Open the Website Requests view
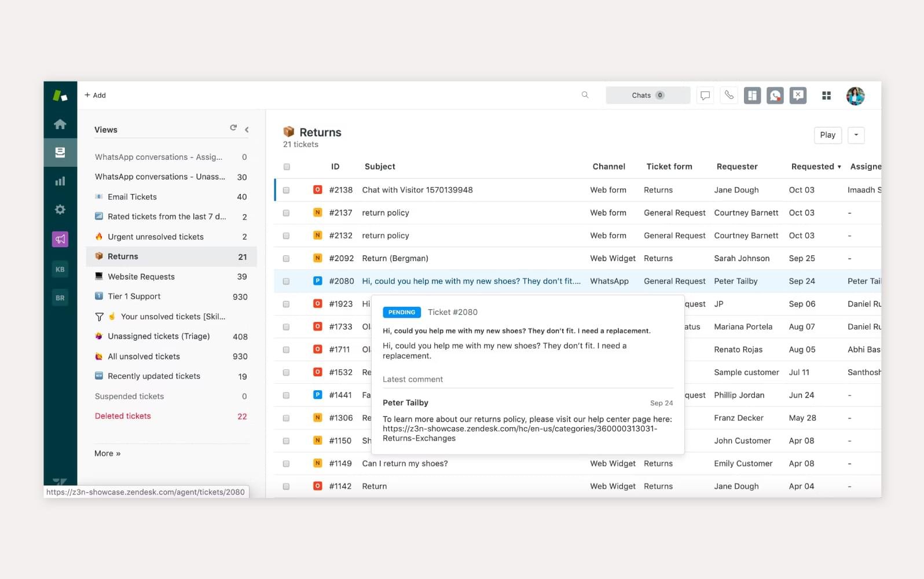Image resolution: width=924 pixels, height=579 pixels. [x=171, y=277]
